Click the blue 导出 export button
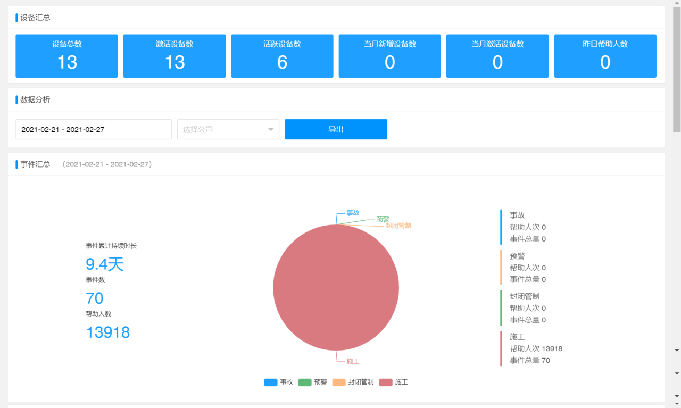This screenshot has width=681, height=408. coord(335,129)
